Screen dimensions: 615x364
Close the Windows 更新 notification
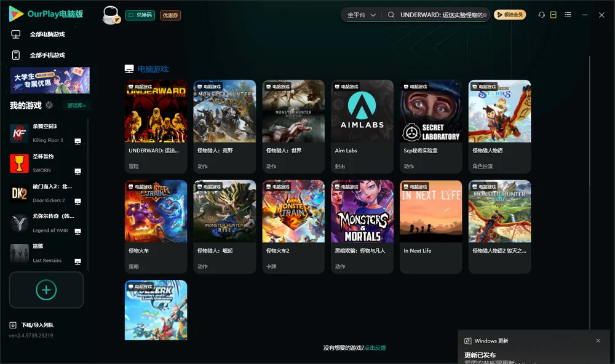[x=598, y=341]
